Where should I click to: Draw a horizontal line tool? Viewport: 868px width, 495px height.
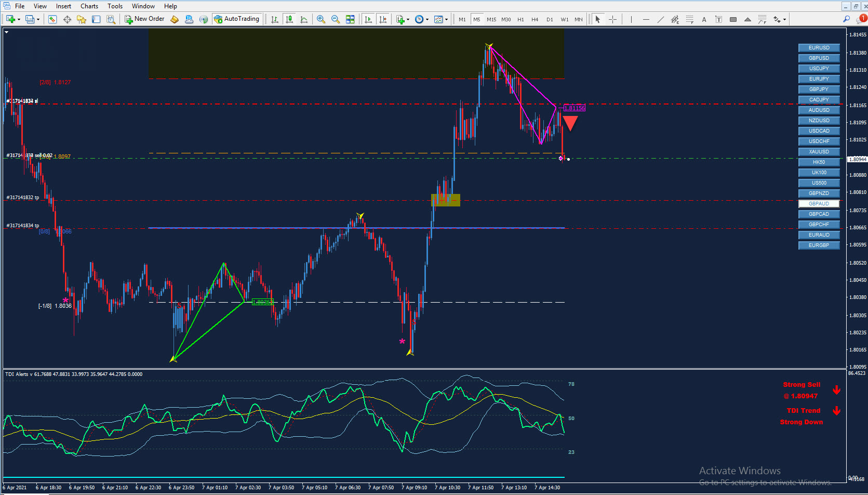646,19
